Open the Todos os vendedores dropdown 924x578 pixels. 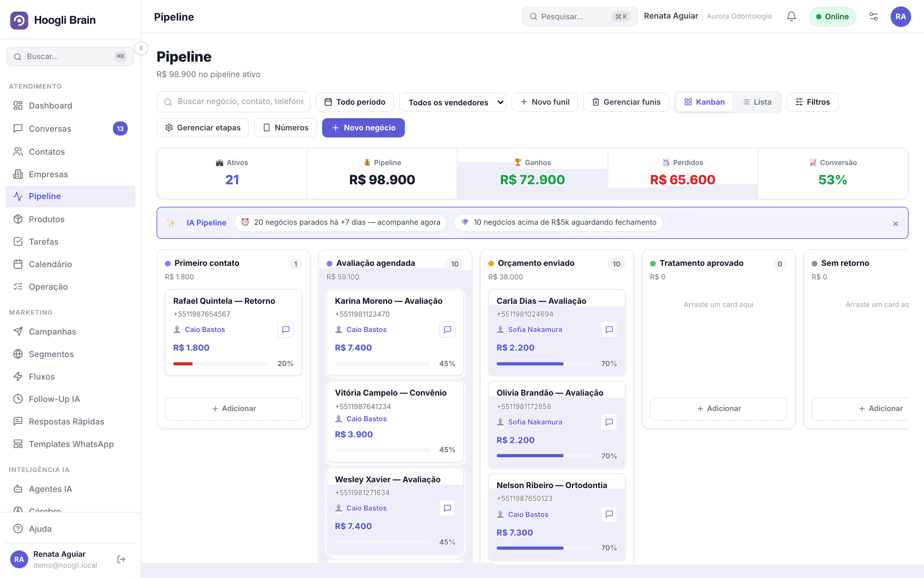point(452,102)
